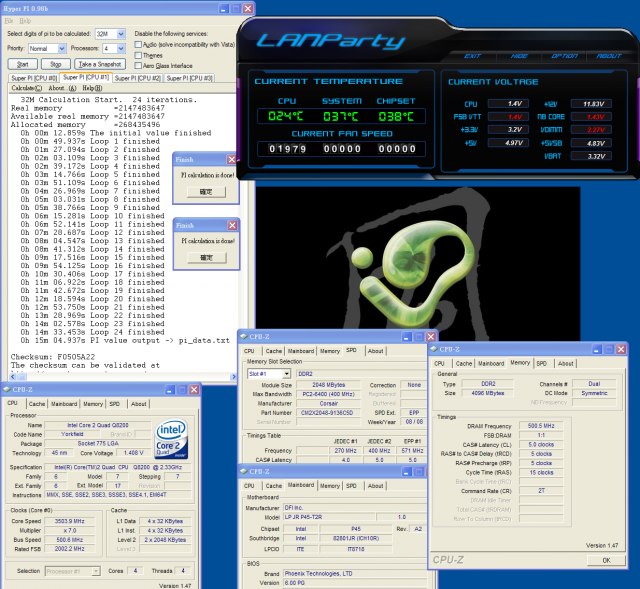Switch to Super PI [CPU #2] tab
The width and height of the screenshot is (640, 589).
tap(138, 78)
